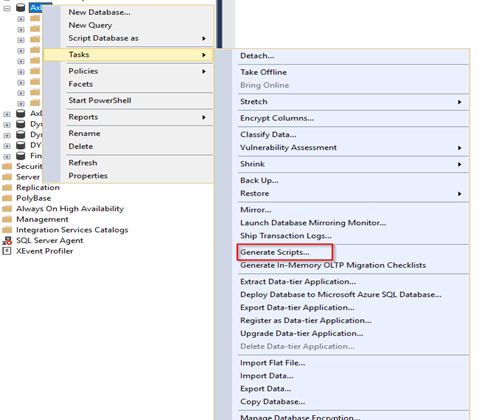Select SQL Server Agent node label

[50, 241]
